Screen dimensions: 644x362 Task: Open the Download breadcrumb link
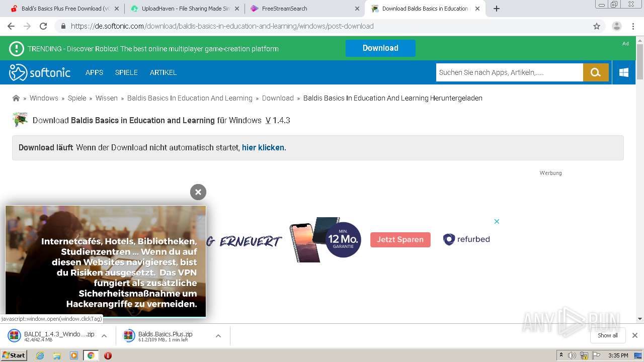(x=278, y=98)
